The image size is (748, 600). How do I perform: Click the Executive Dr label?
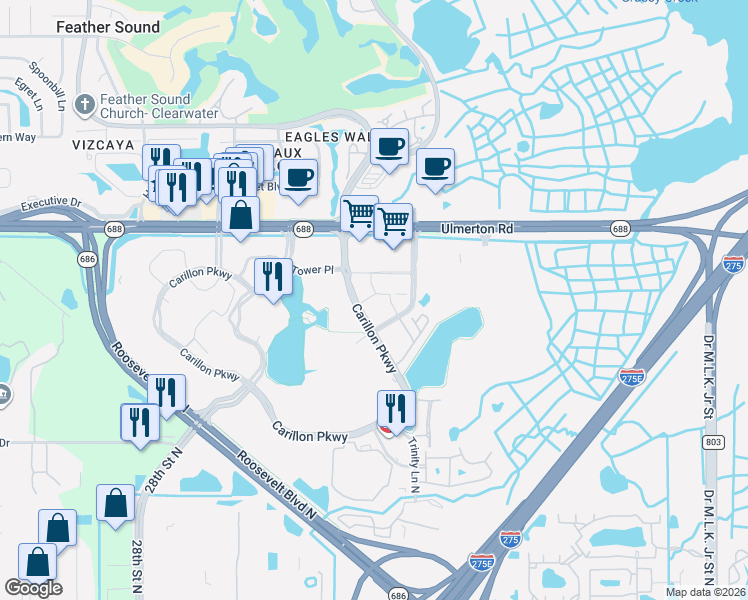click(x=51, y=203)
